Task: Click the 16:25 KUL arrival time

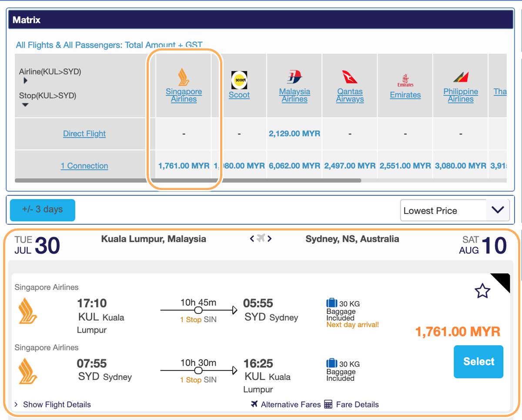Action: coord(258,363)
